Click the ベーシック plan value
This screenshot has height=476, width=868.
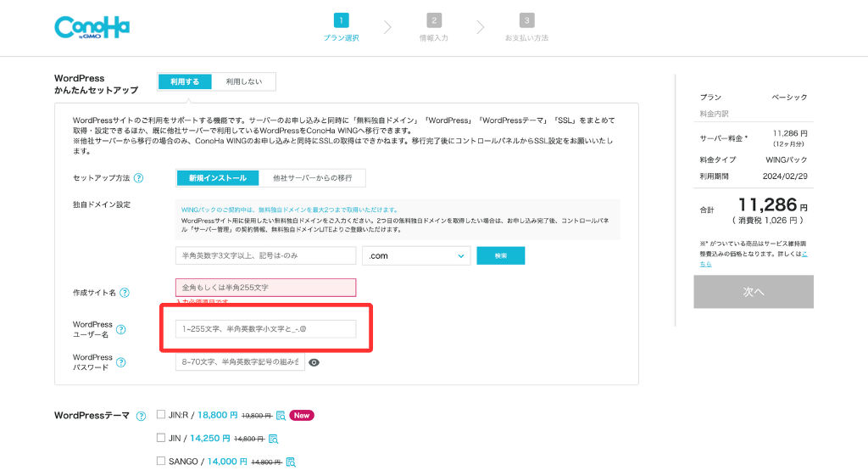click(x=789, y=97)
